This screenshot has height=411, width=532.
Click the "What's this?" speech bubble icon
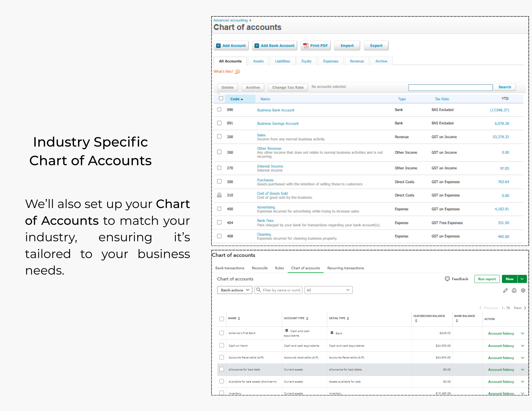[237, 72]
